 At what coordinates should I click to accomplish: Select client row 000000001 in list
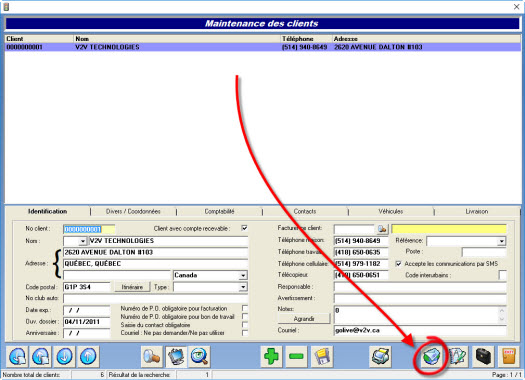263,47
